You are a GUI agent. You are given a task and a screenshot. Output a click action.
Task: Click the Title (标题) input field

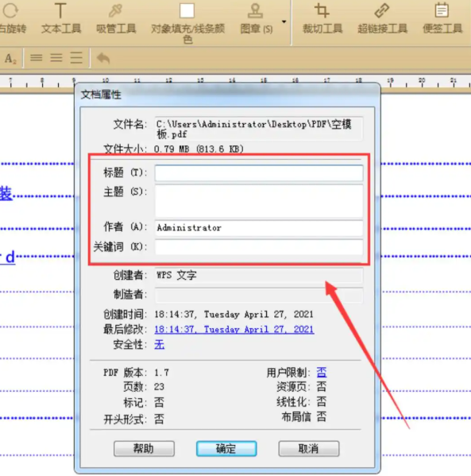click(259, 173)
